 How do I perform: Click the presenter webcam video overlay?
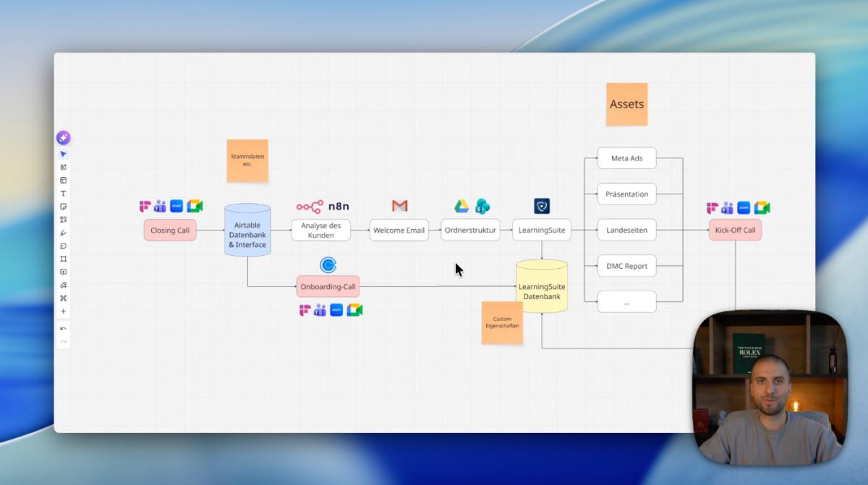tap(770, 387)
